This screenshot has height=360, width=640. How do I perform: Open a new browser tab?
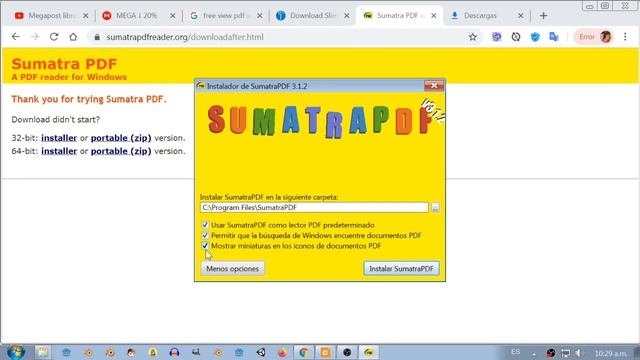[543, 16]
